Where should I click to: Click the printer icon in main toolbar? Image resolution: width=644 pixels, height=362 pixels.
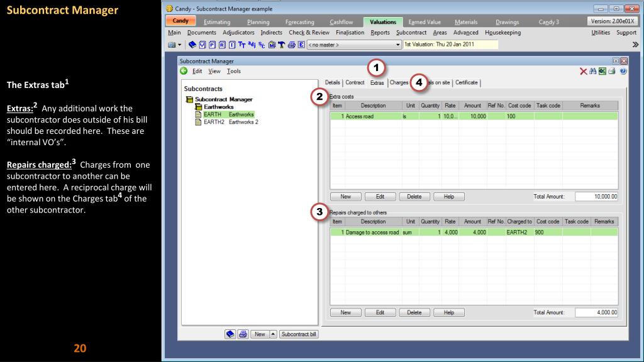pyautogui.click(x=291, y=45)
